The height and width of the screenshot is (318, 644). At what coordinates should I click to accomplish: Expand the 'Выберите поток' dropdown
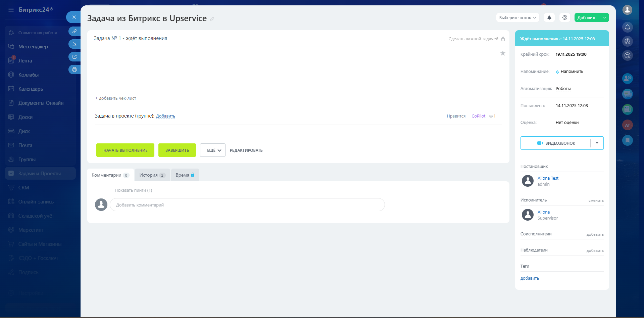(x=517, y=18)
